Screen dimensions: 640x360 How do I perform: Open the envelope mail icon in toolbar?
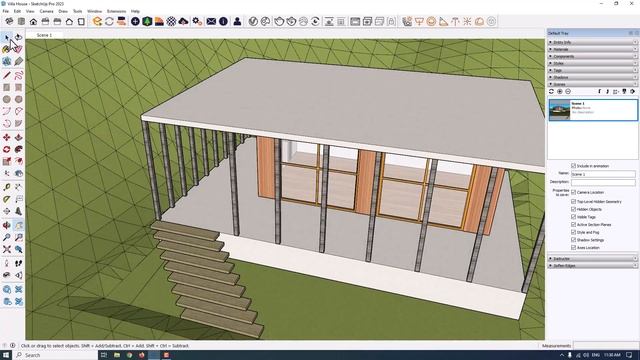click(211, 22)
